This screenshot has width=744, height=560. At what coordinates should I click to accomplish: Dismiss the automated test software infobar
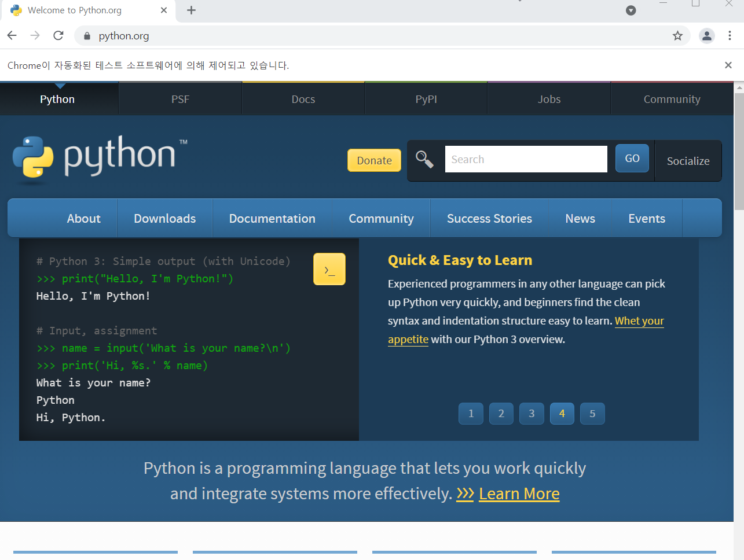(728, 65)
